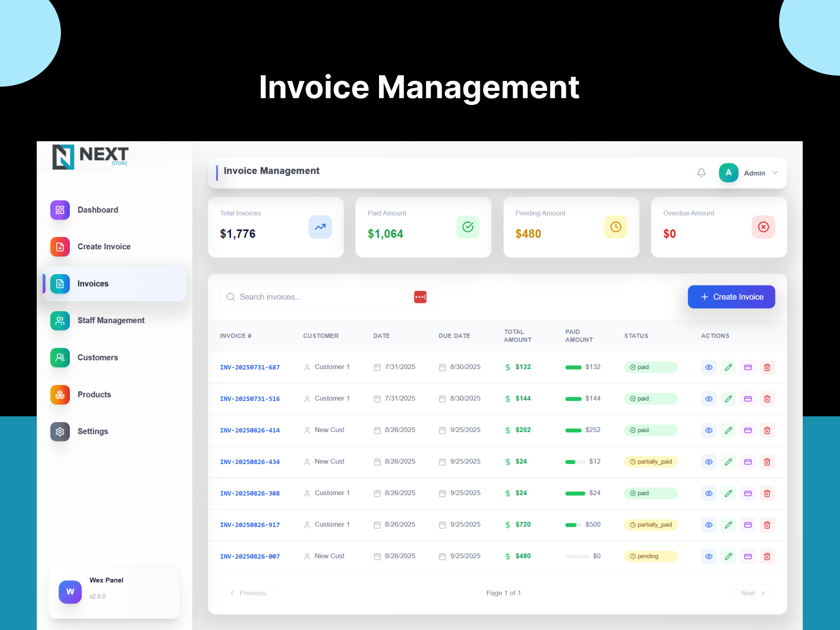Open invoice INV-20250826-414
840x630 pixels.
pyautogui.click(x=250, y=430)
